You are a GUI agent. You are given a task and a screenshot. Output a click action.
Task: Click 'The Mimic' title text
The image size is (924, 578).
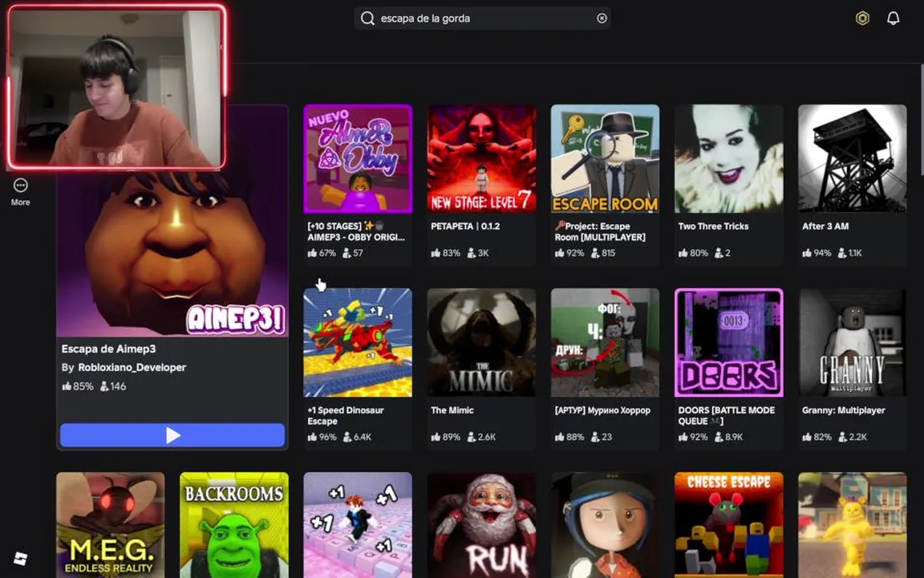click(x=452, y=410)
